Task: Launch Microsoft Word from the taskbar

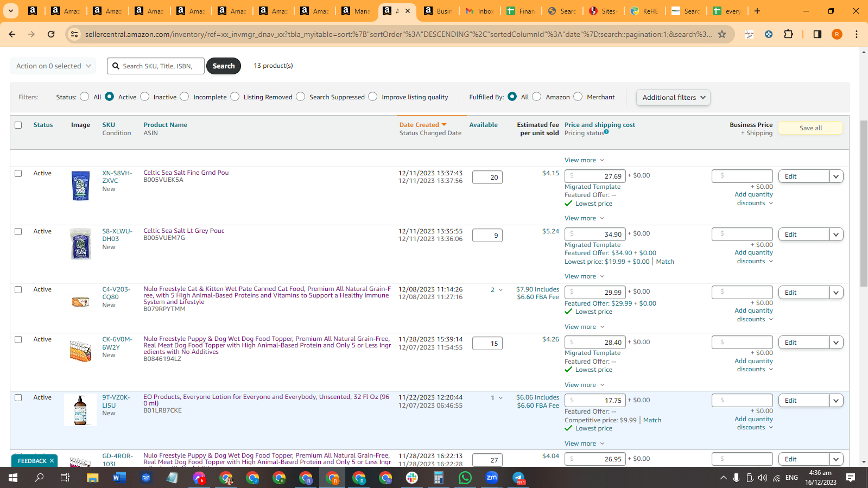Action: (x=119, y=478)
